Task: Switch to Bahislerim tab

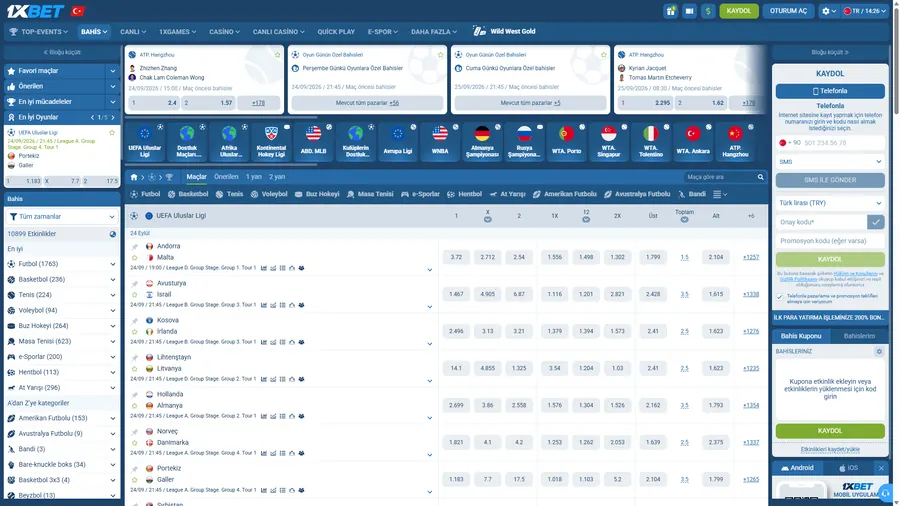Action: pyautogui.click(x=859, y=336)
